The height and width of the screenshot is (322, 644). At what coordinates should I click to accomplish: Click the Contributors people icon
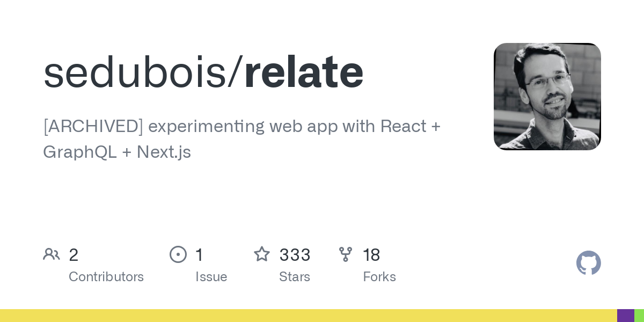coord(52,254)
